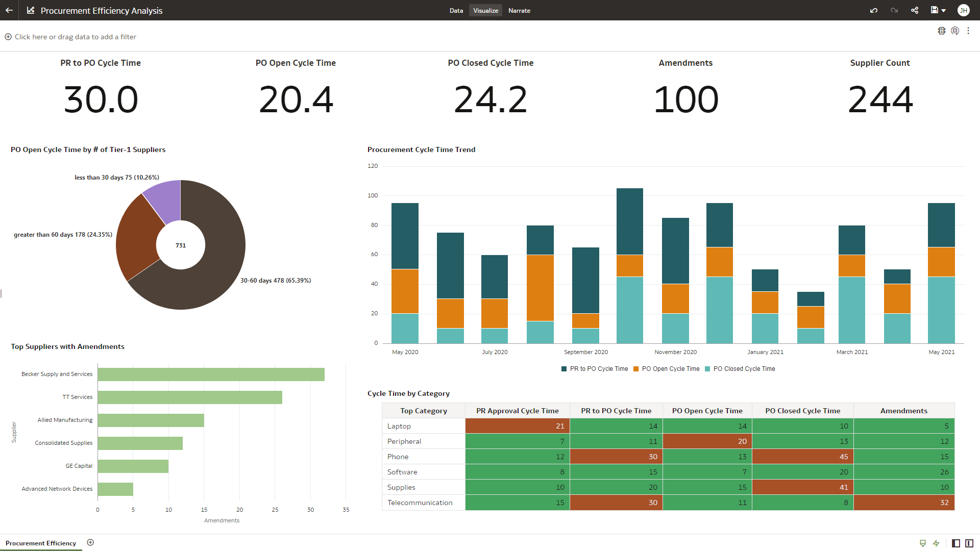Image resolution: width=980 pixels, height=551 pixels.
Task: Switch to the Data tab
Action: coord(456,10)
